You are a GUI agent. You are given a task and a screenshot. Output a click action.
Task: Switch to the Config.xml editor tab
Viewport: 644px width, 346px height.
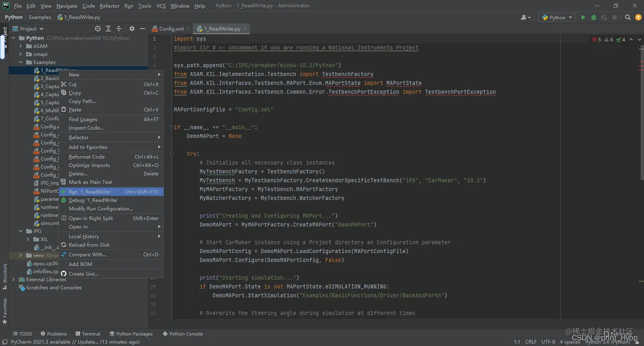171,29
